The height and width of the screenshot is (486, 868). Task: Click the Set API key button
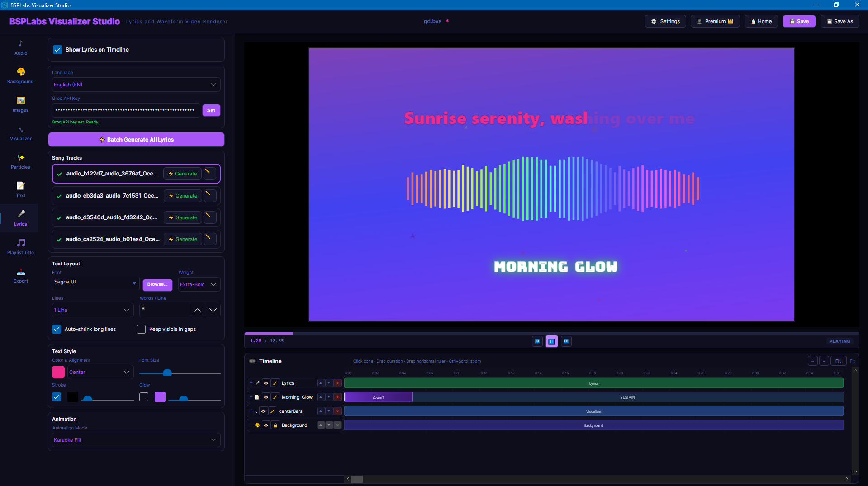click(211, 110)
